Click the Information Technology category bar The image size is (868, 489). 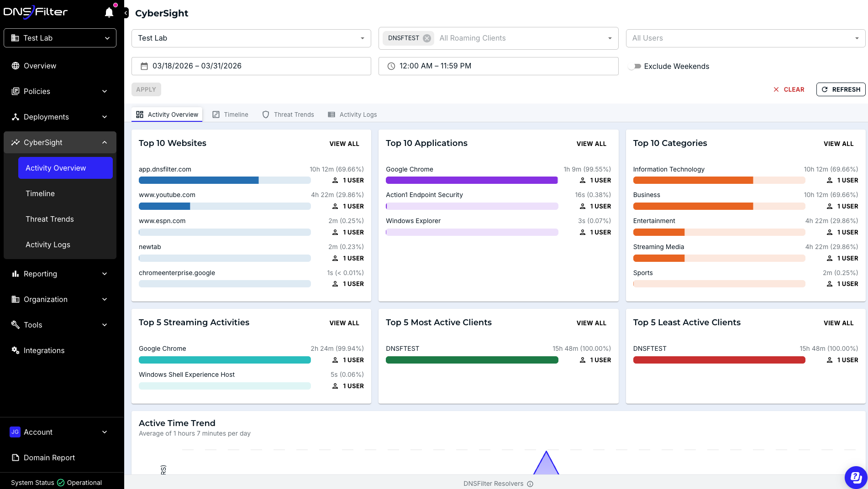click(x=719, y=180)
